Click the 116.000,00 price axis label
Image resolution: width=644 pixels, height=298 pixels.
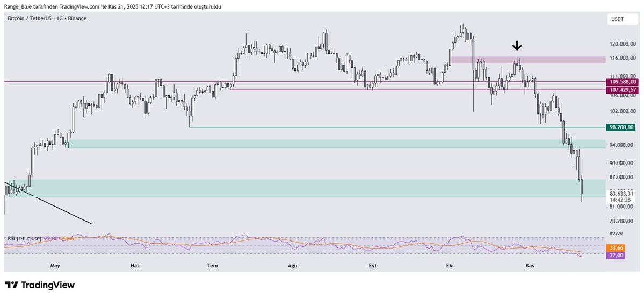pos(622,58)
